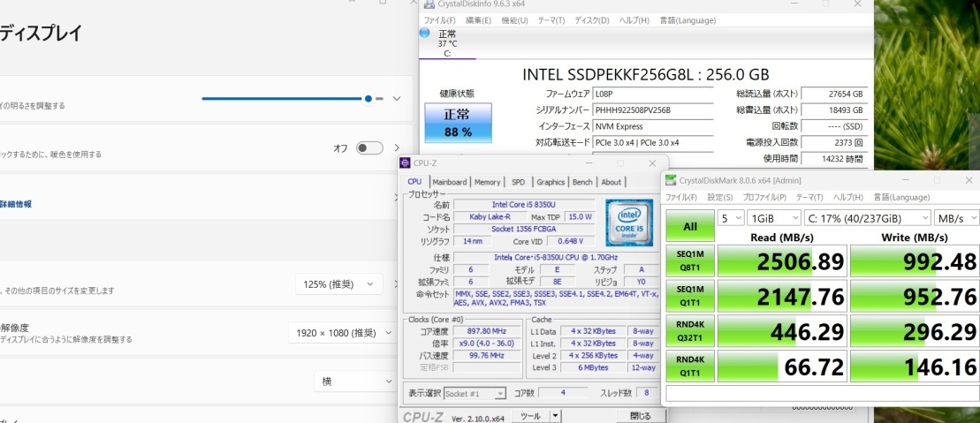Adjust the display brightness slider
This screenshot has height=423, width=980.
(x=292, y=99)
